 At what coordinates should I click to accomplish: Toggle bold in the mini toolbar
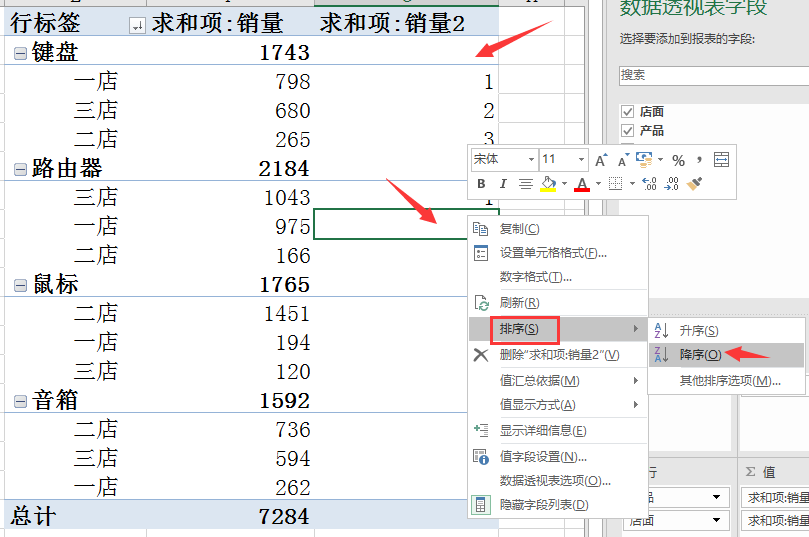coord(481,184)
